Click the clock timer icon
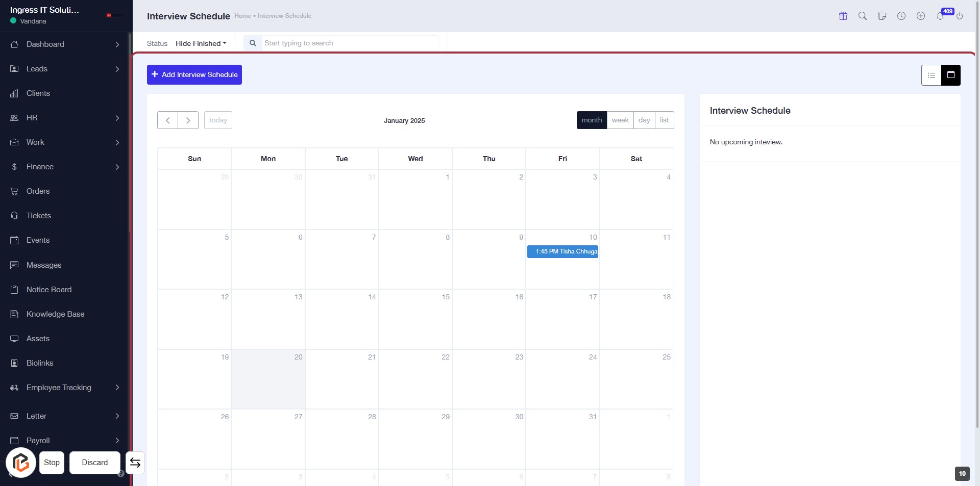The image size is (980, 486). (901, 16)
